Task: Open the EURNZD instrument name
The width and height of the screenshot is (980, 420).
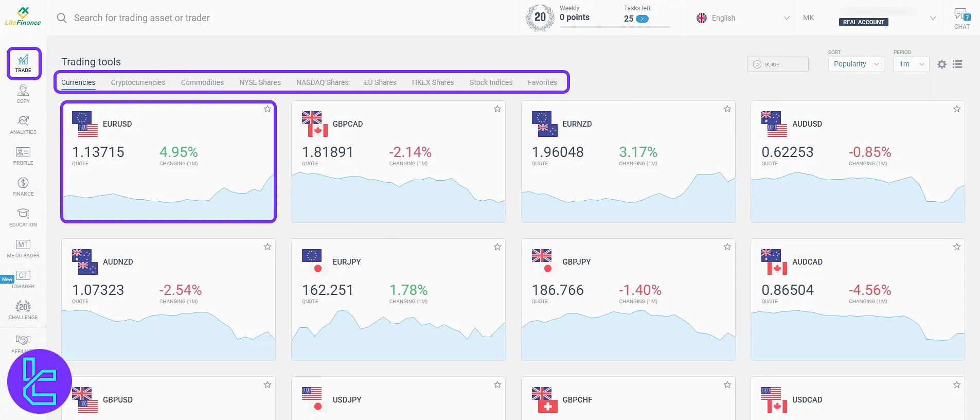Action: point(577,124)
